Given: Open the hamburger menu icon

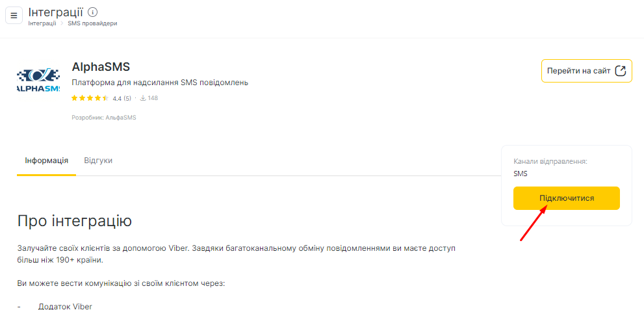Looking at the screenshot, I should 14,16.
